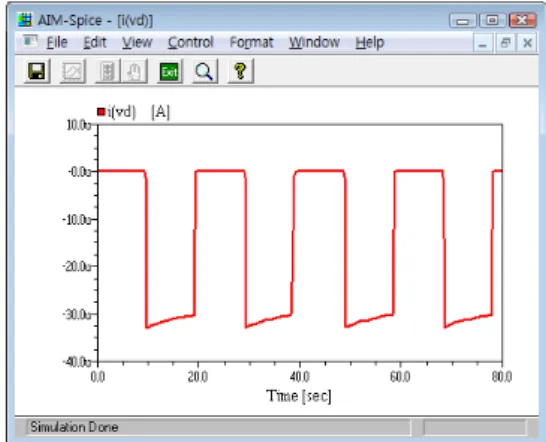Minimize the inner i(vd) plot window
The image size is (546, 442).
pos(482,43)
